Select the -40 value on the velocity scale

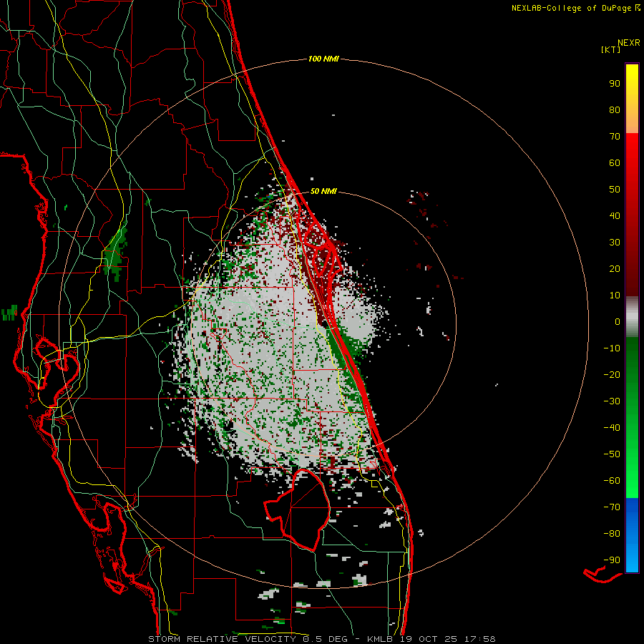click(x=612, y=428)
